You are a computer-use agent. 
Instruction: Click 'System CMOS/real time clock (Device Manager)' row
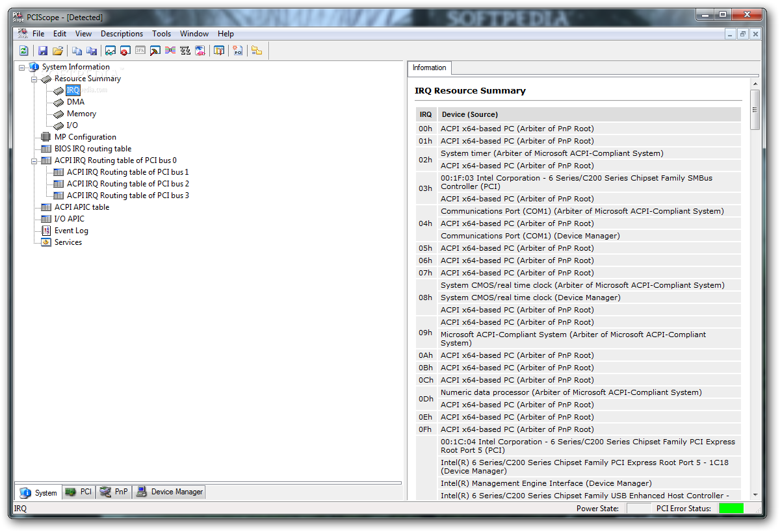tap(589, 298)
